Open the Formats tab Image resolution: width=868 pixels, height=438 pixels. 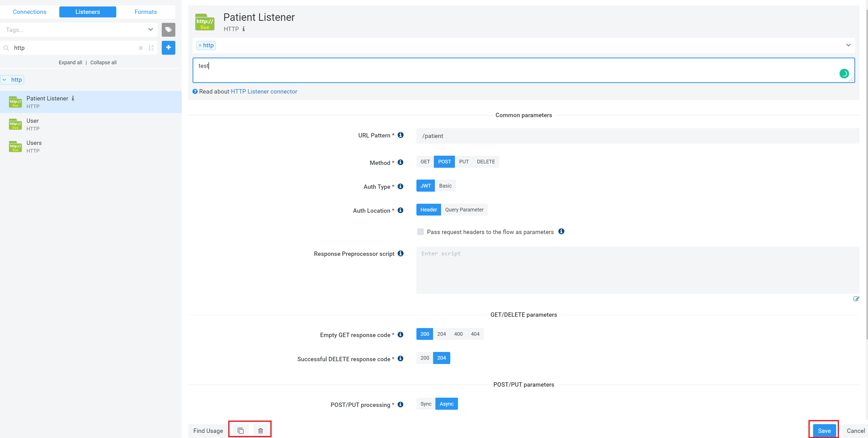click(x=146, y=12)
